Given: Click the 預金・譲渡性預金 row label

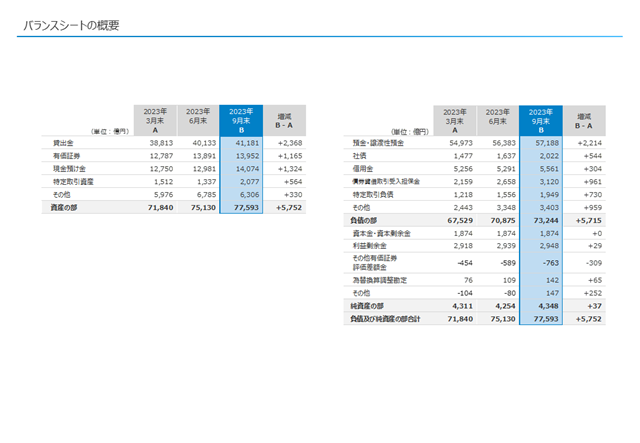Looking at the screenshot, I should click(378, 143).
